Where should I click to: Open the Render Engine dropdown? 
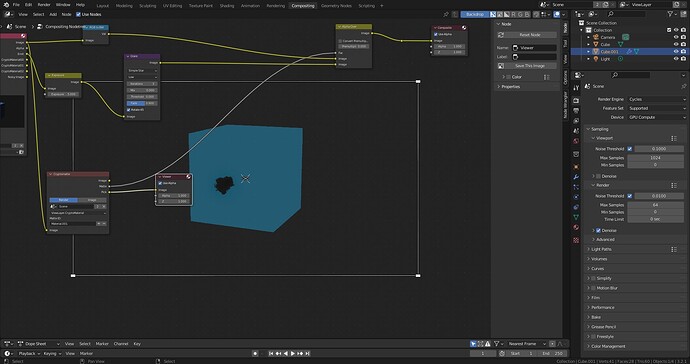tap(657, 99)
